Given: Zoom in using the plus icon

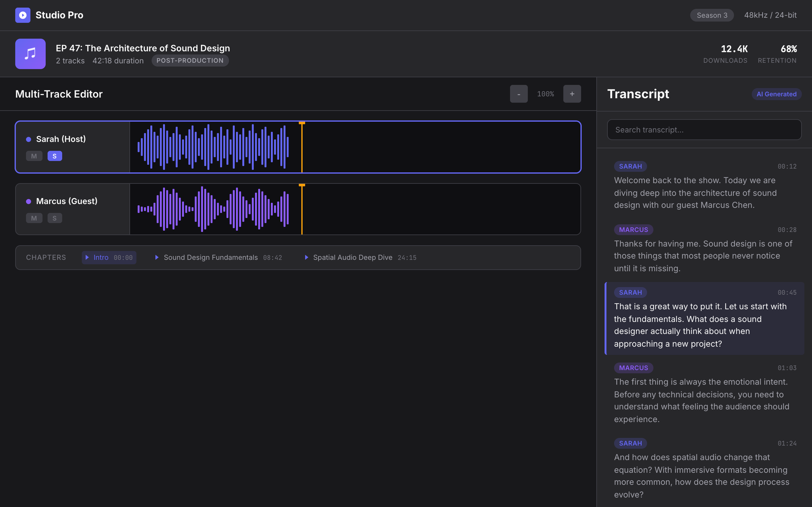Looking at the screenshot, I should click(572, 94).
